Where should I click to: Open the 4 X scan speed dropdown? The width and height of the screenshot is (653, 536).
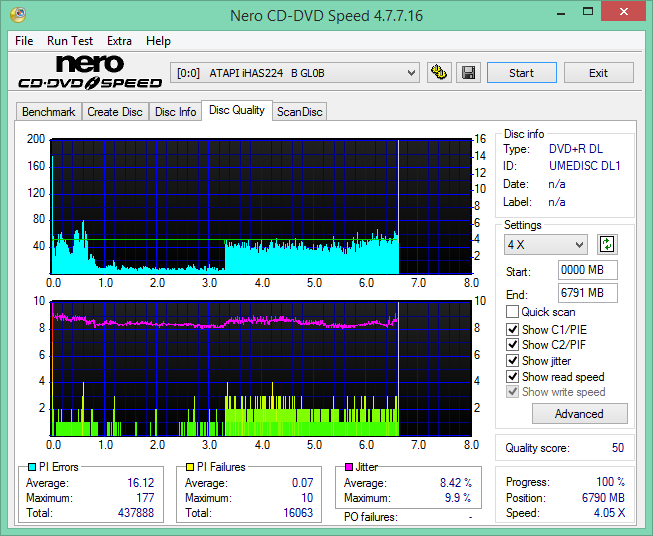pos(546,244)
